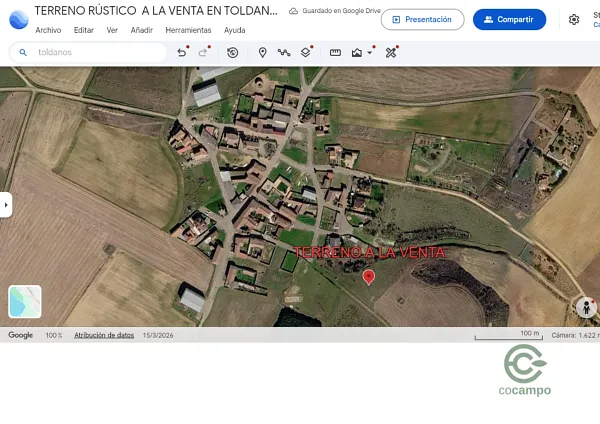Open settings gear icon
The height and width of the screenshot is (424, 600).
[x=574, y=20]
